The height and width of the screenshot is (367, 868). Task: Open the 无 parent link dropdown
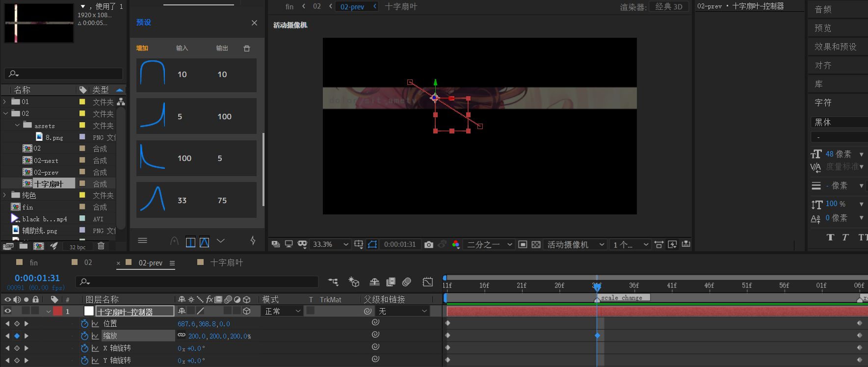coord(403,311)
